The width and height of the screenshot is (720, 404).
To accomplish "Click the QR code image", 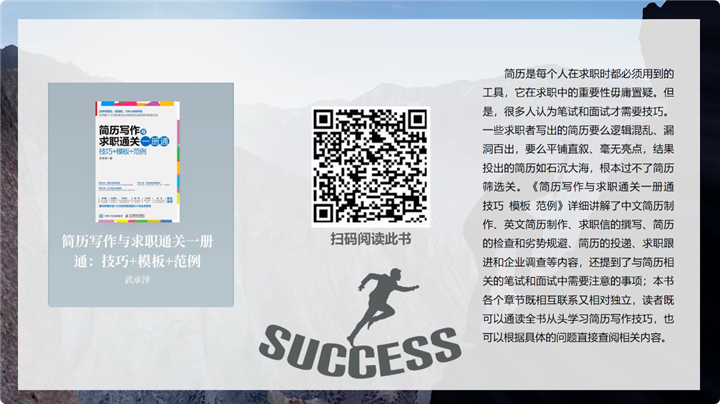I will click(370, 167).
